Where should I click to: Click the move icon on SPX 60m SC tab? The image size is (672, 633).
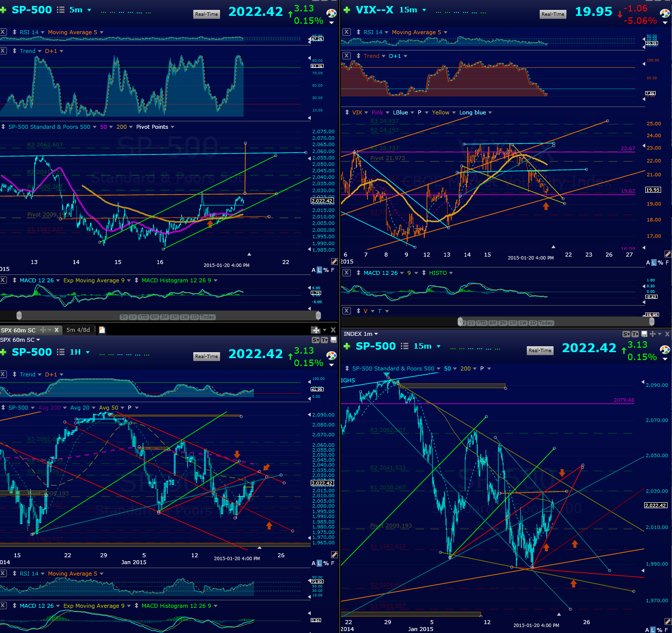[43, 330]
